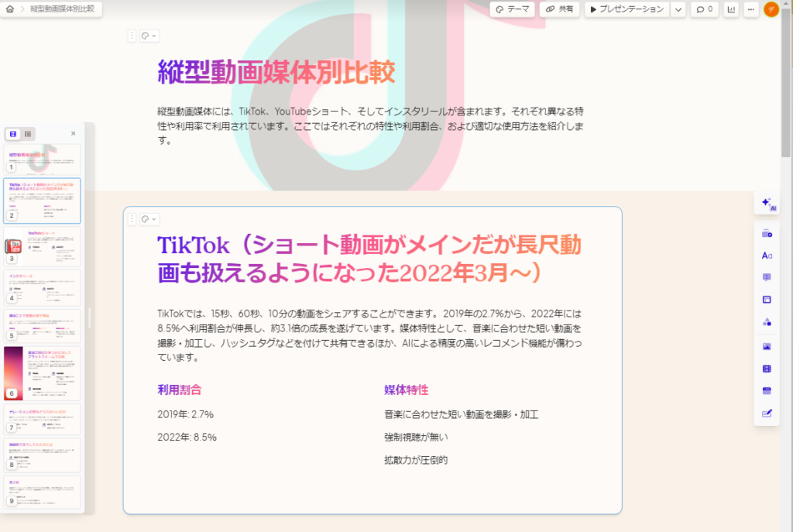Open the comments counter showing 0

[705, 9]
